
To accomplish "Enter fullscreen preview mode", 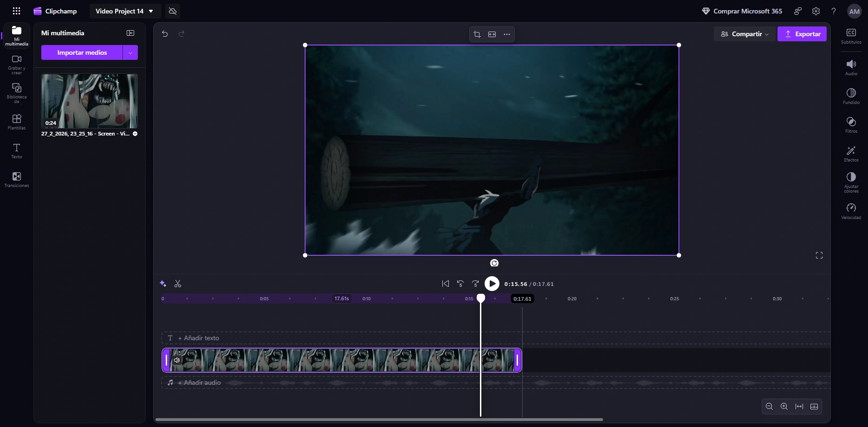I will (x=819, y=255).
